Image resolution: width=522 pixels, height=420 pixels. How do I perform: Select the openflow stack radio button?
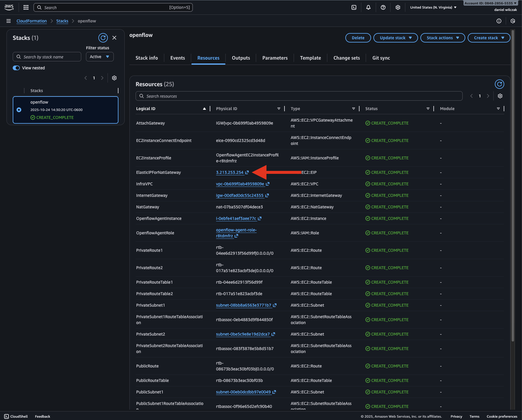pos(19,110)
